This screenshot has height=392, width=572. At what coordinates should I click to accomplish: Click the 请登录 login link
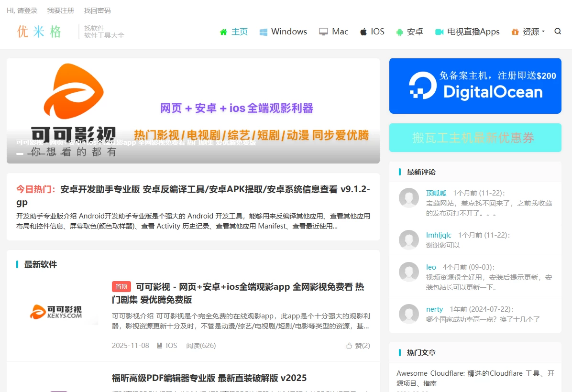click(27, 11)
